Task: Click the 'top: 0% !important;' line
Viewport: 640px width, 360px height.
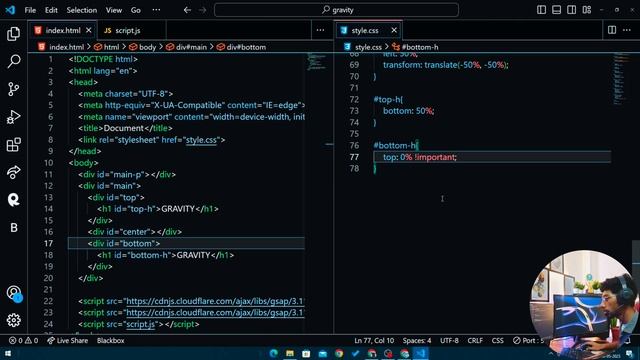Action: 420,157
